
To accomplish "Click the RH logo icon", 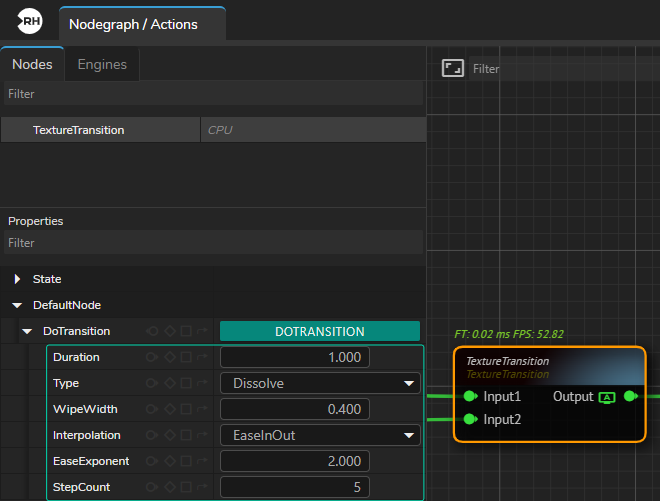I will coord(30,21).
